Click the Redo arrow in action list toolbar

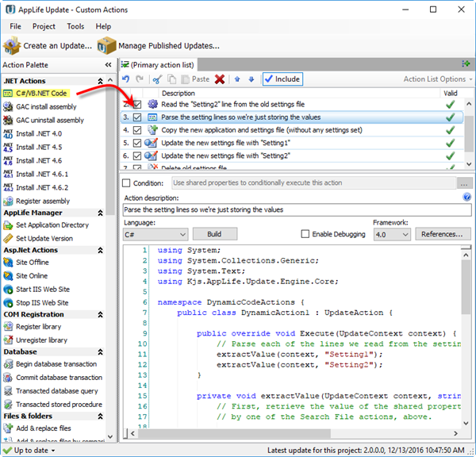(x=140, y=79)
